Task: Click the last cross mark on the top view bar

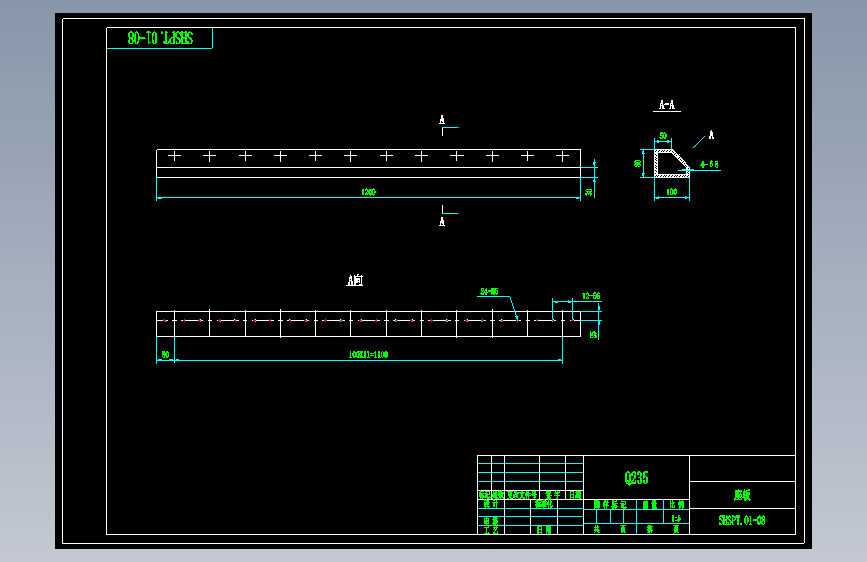Action: pyautogui.click(x=562, y=157)
